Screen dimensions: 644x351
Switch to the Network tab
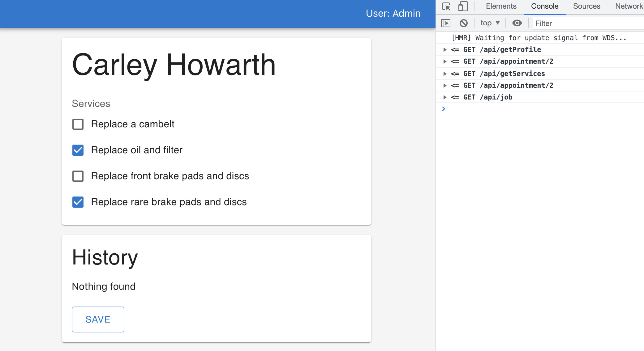tap(629, 6)
